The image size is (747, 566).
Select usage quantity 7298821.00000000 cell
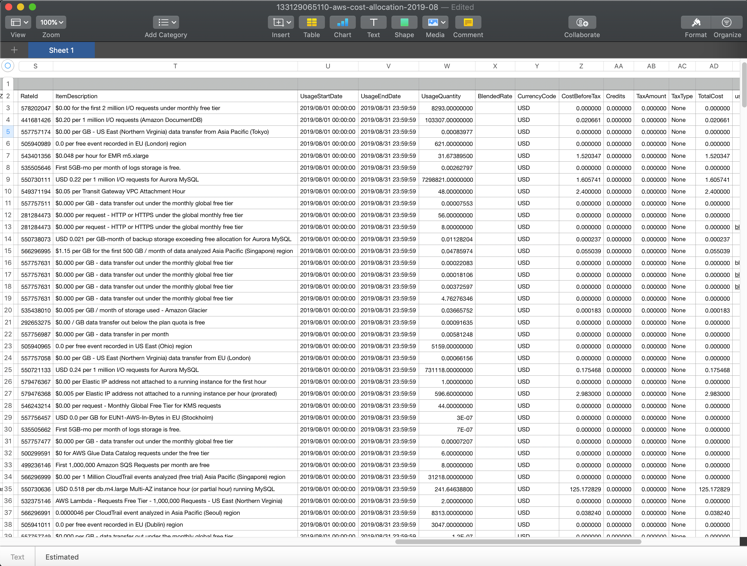[x=447, y=180]
